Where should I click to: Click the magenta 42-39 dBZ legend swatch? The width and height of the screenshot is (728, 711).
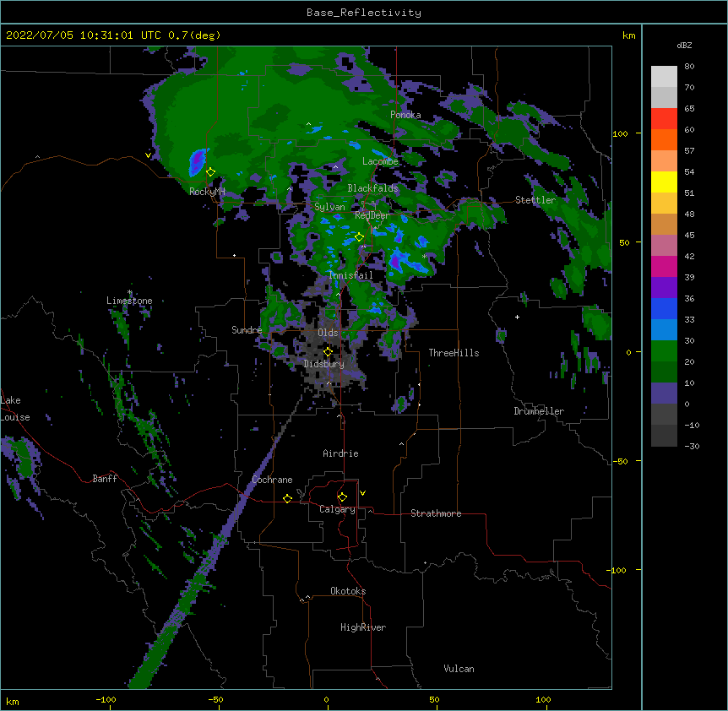click(x=664, y=266)
